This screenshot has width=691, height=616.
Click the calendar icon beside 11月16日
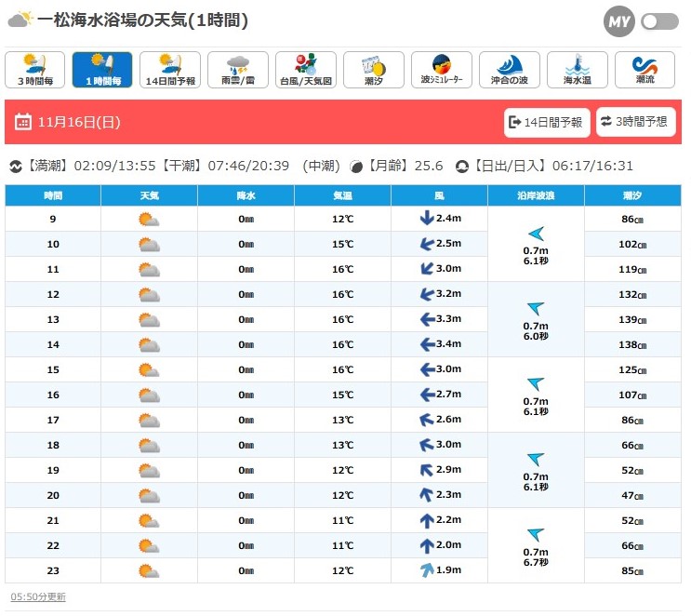click(23, 122)
